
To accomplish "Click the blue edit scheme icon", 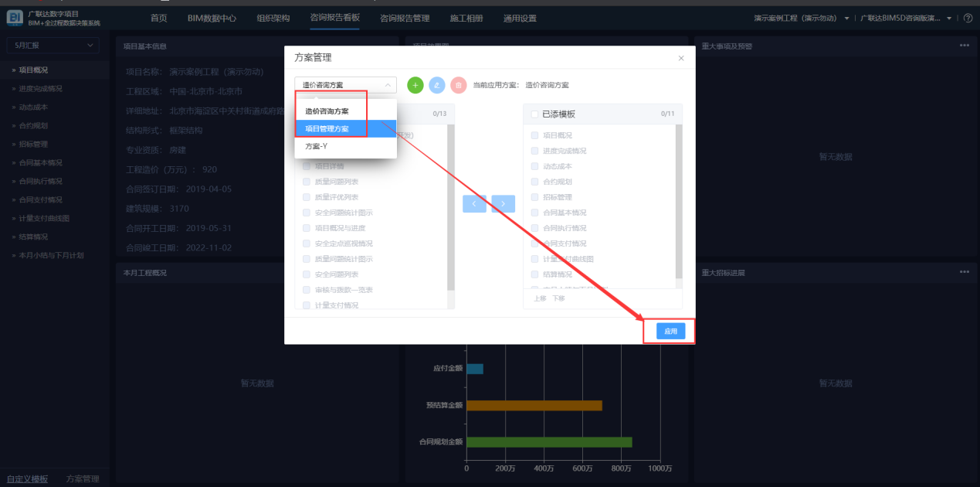I will [437, 85].
